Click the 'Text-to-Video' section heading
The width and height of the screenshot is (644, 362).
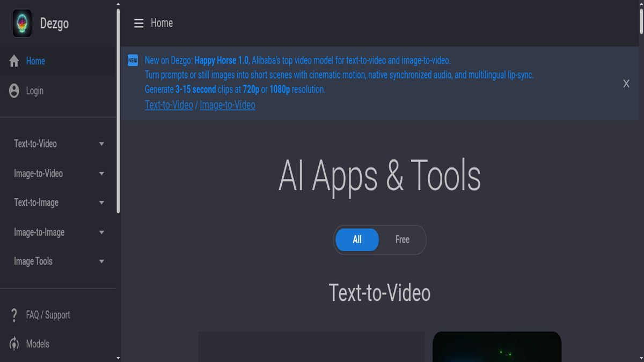(x=379, y=293)
